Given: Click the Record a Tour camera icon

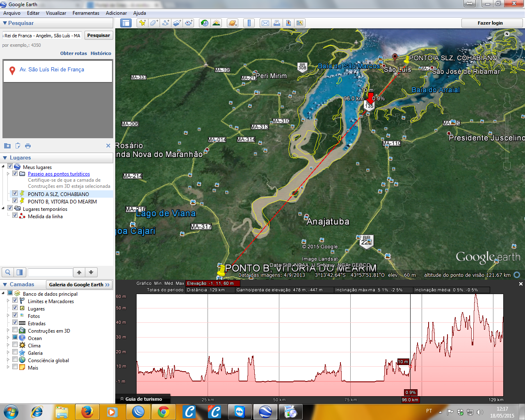Looking at the screenshot, I should (x=188, y=23).
